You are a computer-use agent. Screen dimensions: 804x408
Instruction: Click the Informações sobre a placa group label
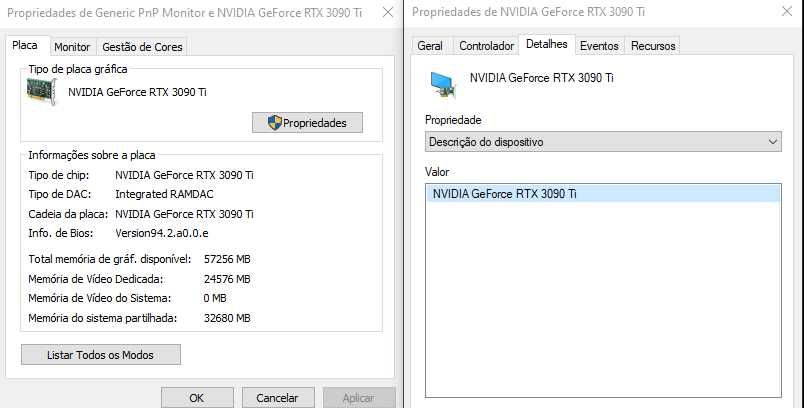point(92,155)
